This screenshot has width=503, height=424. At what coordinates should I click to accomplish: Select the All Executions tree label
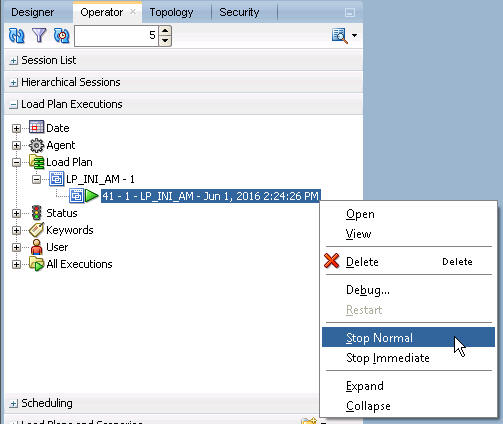click(x=79, y=264)
